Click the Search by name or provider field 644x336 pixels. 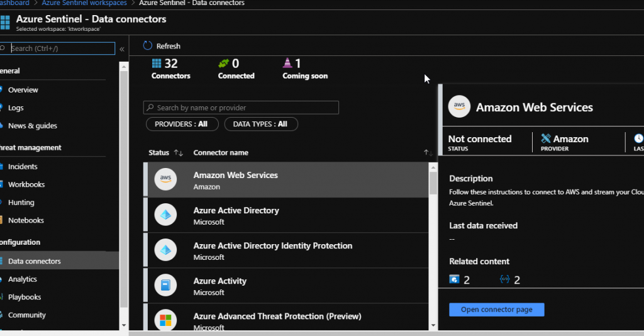242,108
